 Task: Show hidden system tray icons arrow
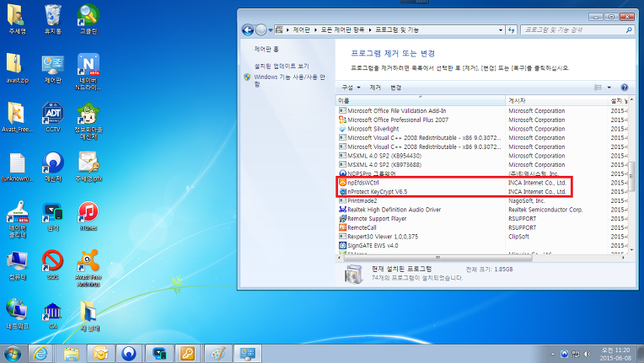click(x=552, y=354)
